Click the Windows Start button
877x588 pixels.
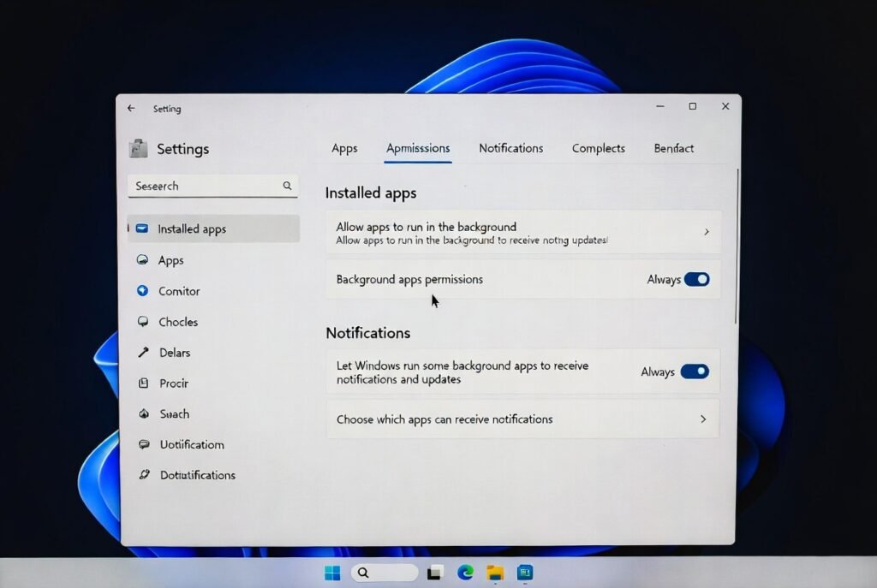point(332,573)
